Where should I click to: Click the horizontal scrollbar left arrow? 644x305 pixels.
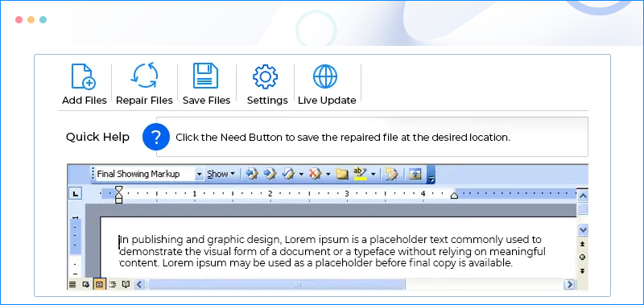pyautogui.click(x=139, y=284)
